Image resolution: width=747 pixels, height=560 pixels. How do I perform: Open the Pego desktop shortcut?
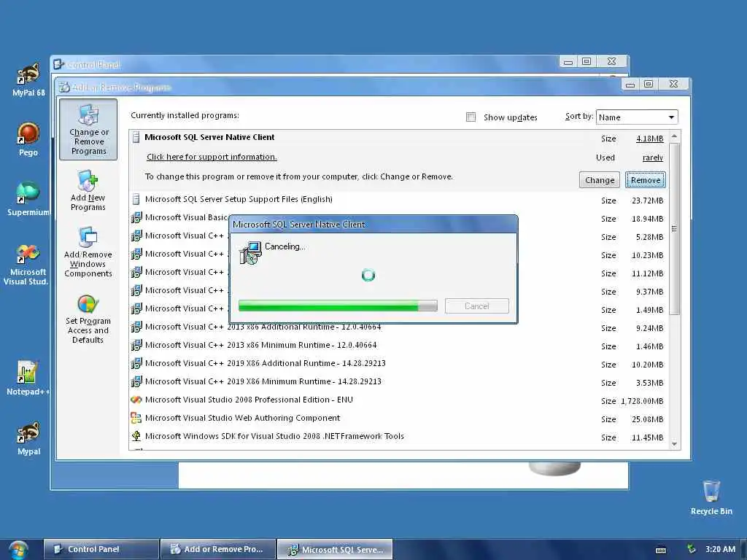pyautogui.click(x=28, y=139)
